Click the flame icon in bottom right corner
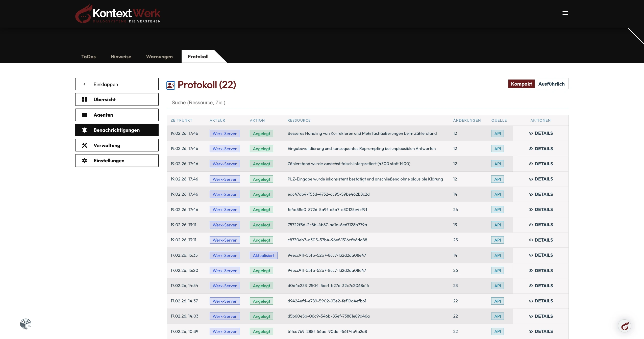 tap(624, 326)
